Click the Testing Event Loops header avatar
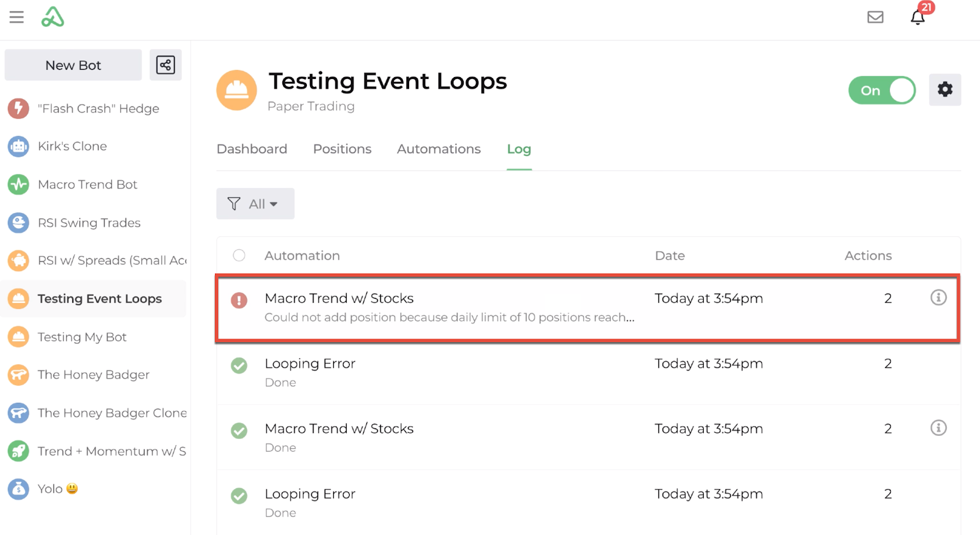980x535 pixels. pos(236,90)
